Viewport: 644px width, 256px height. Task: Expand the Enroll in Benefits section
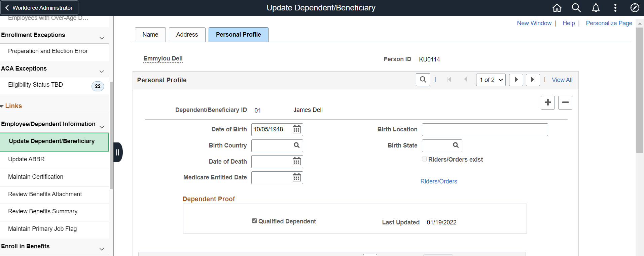102,249
